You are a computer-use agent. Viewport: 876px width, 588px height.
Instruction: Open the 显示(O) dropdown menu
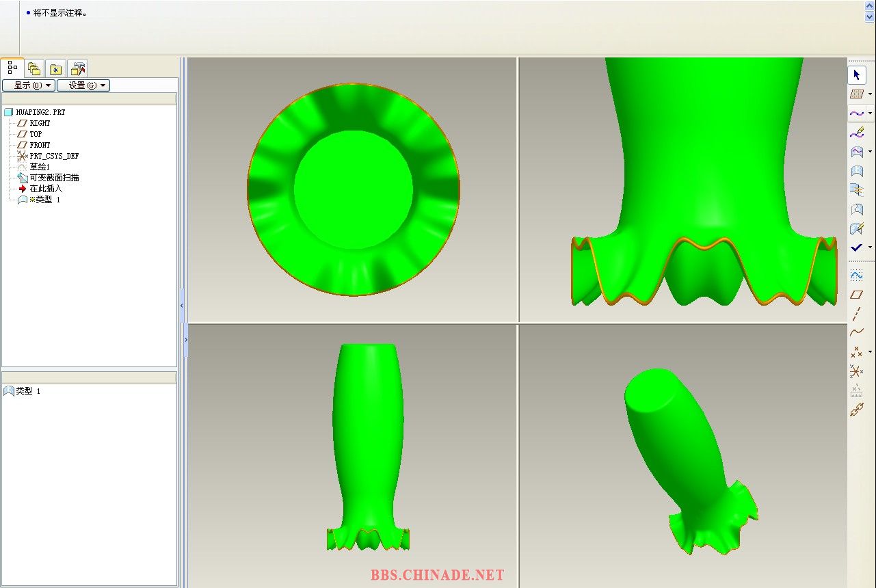click(29, 85)
